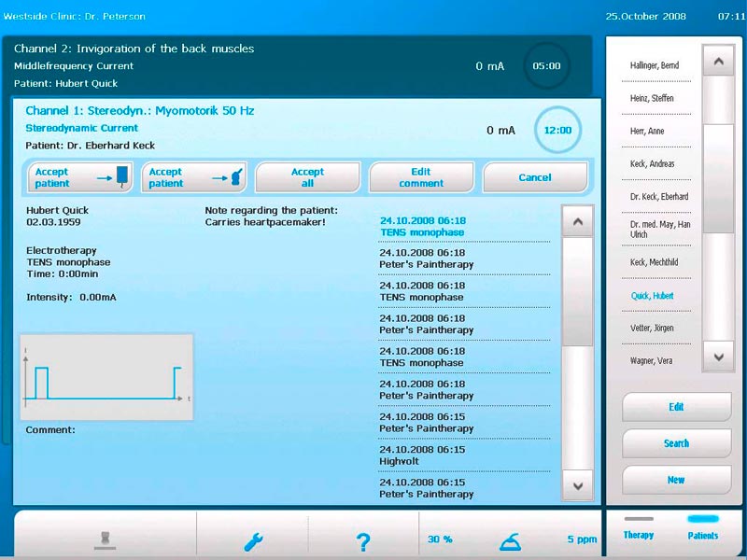Click Patient: Dr. Eberhard Keck label
The width and height of the screenshot is (747, 560).
(x=91, y=146)
